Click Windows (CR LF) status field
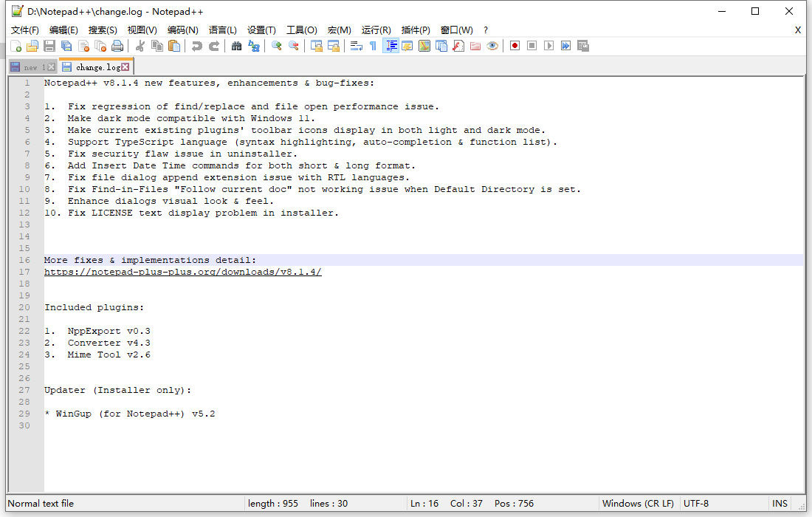 coord(638,504)
